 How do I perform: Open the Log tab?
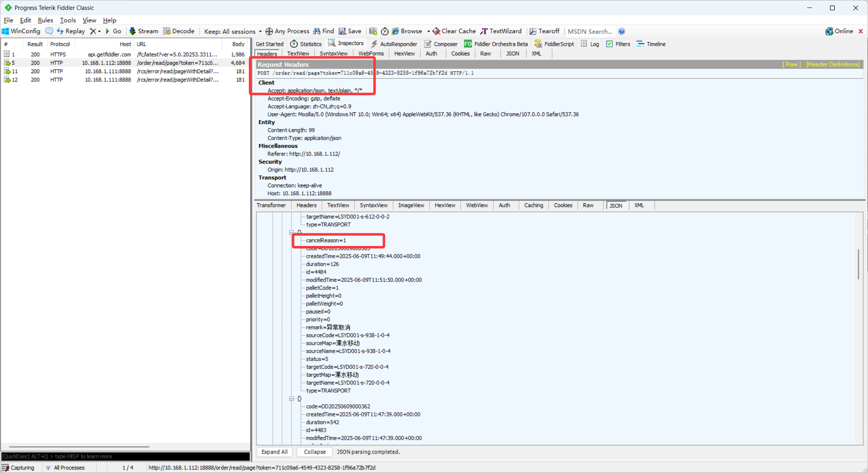point(590,44)
